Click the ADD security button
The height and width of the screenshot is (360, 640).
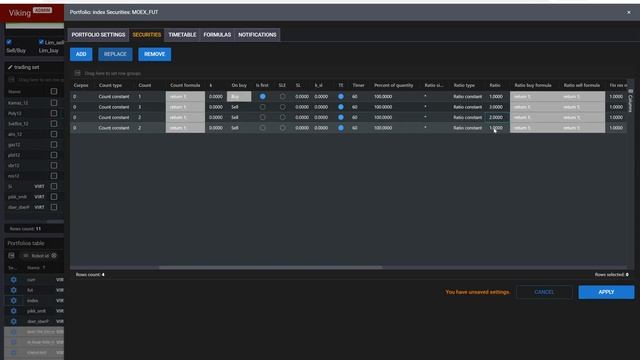tap(81, 54)
